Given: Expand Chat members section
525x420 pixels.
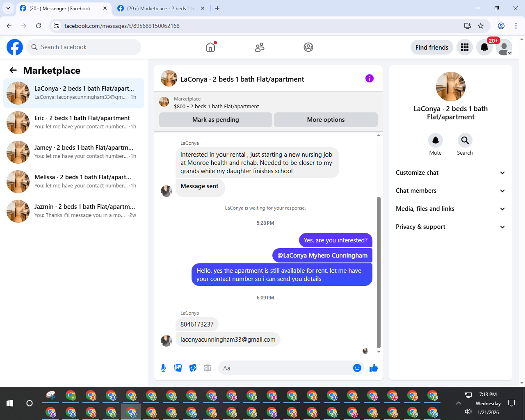Looking at the screenshot, I should [450, 191].
